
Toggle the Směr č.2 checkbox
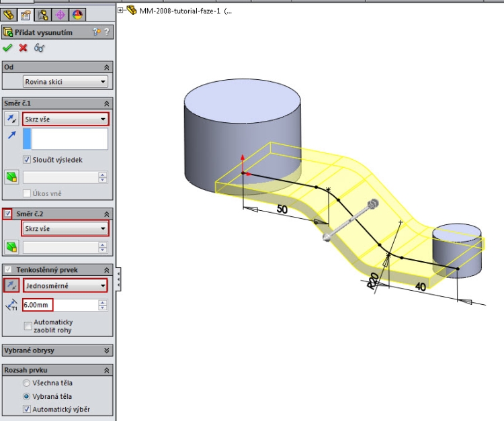point(7,214)
